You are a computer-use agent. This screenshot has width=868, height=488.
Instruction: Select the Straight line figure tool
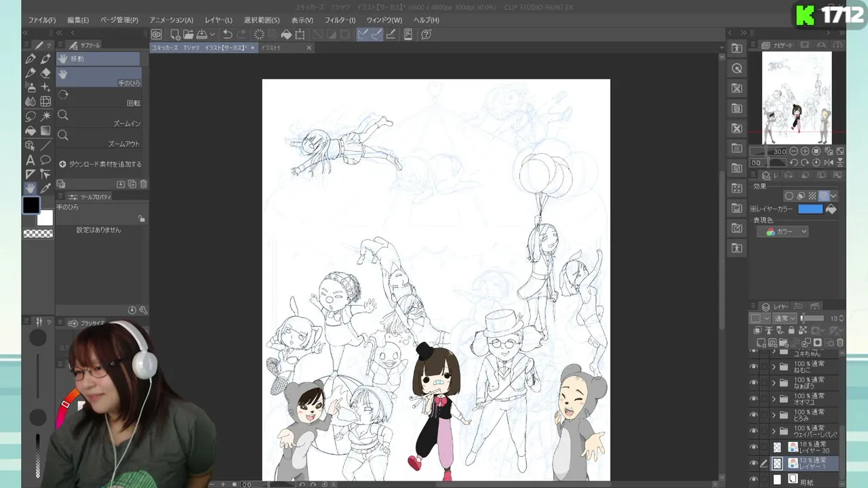pos(45,146)
